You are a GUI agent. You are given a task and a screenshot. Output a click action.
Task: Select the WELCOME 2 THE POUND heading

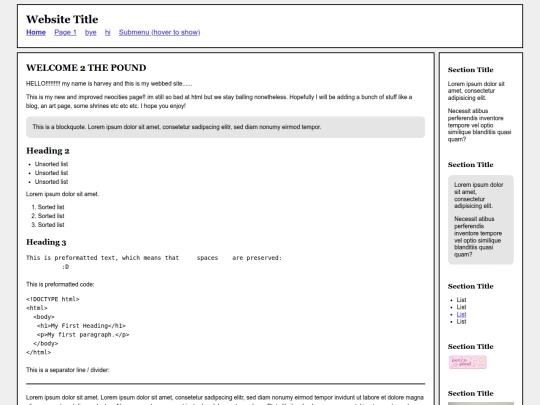[x=86, y=68]
